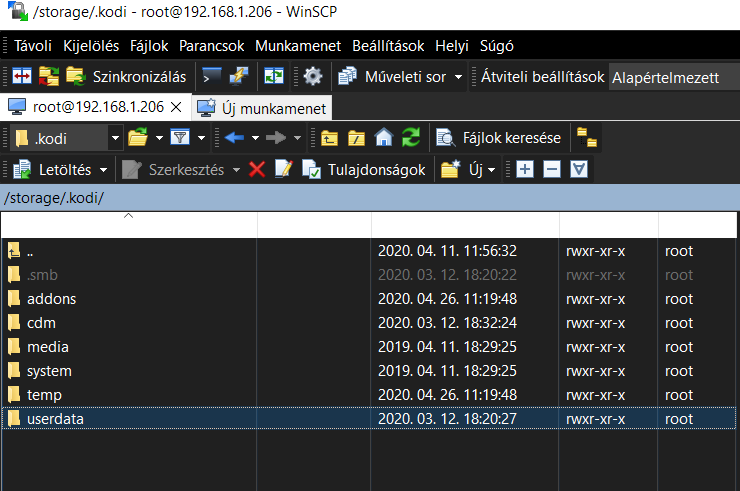Click the file filter funnel icon
This screenshot has width=740, height=491.
tap(180, 138)
